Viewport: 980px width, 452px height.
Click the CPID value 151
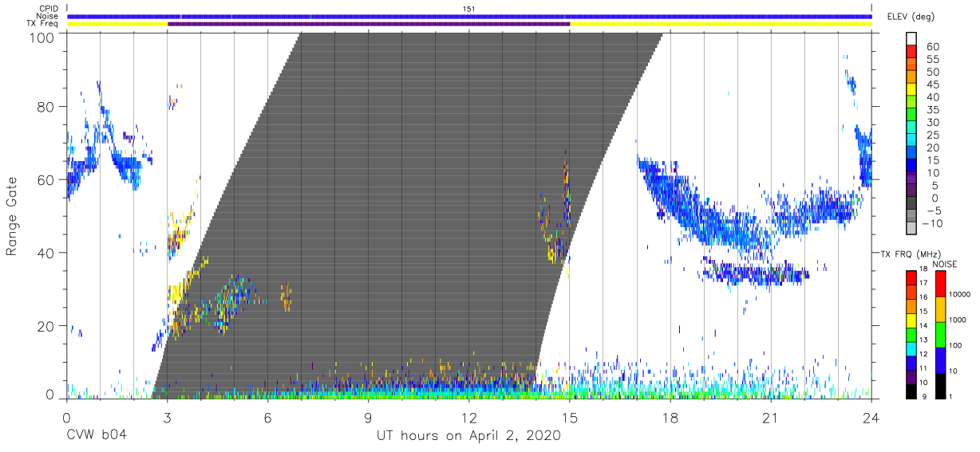(x=469, y=9)
